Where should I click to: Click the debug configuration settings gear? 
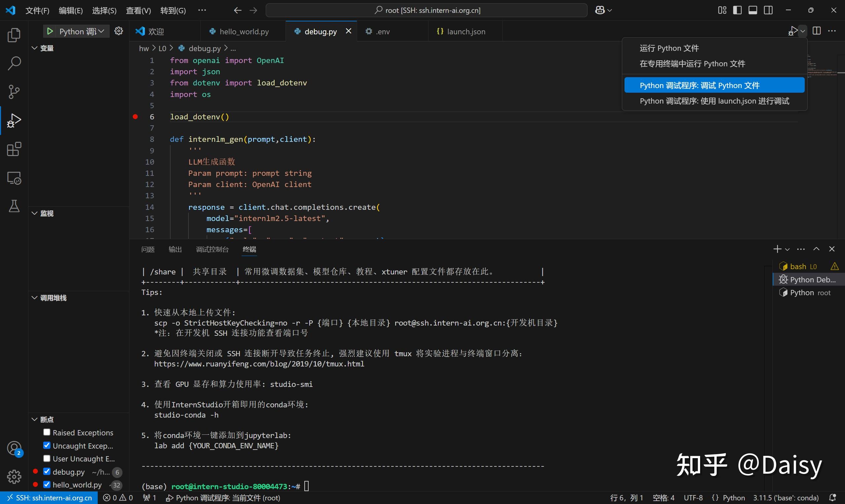[x=118, y=31]
